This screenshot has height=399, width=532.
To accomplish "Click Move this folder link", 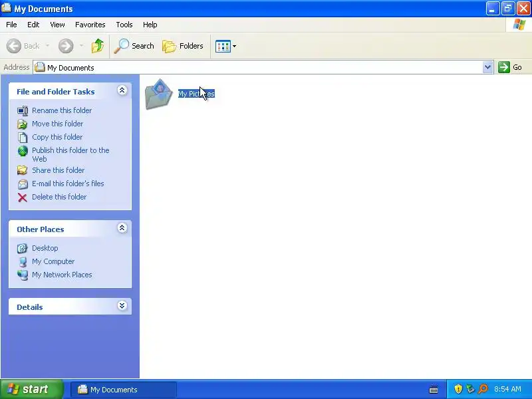I will (57, 124).
